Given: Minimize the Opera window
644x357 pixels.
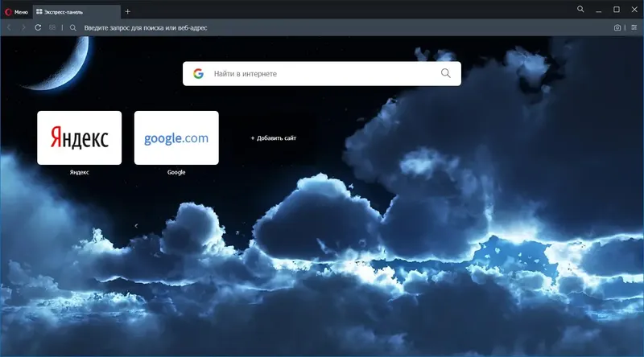Looking at the screenshot, I should point(599,10).
